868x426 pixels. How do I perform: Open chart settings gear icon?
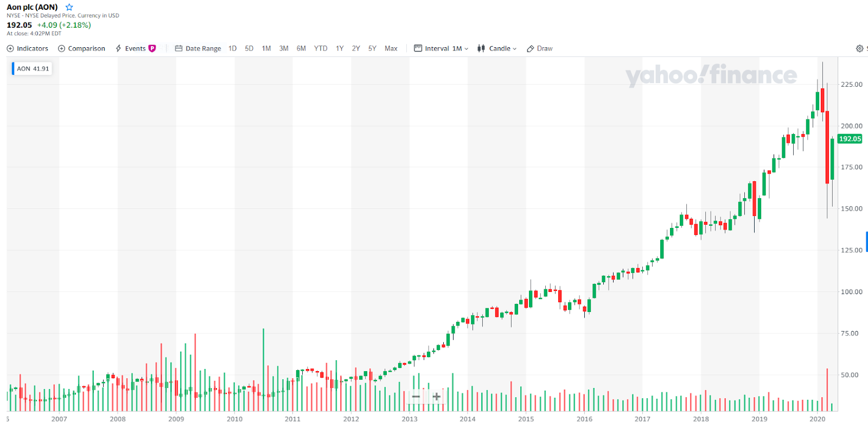859,48
